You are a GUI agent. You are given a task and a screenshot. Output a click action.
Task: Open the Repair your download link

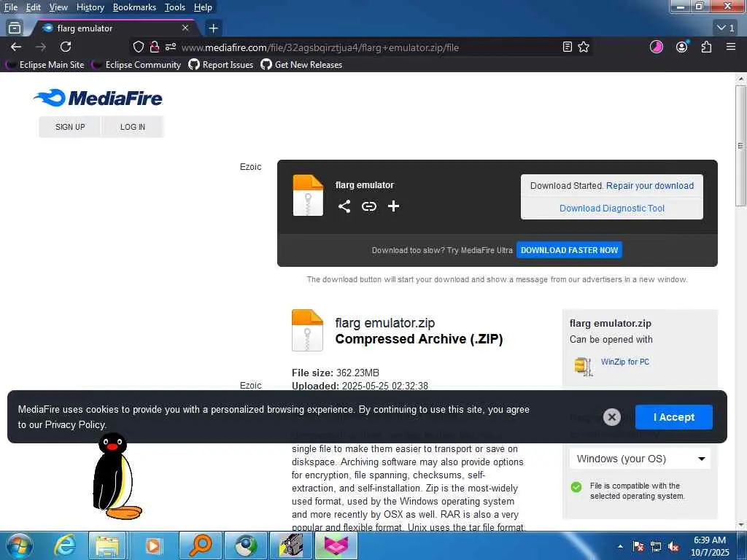click(650, 186)
